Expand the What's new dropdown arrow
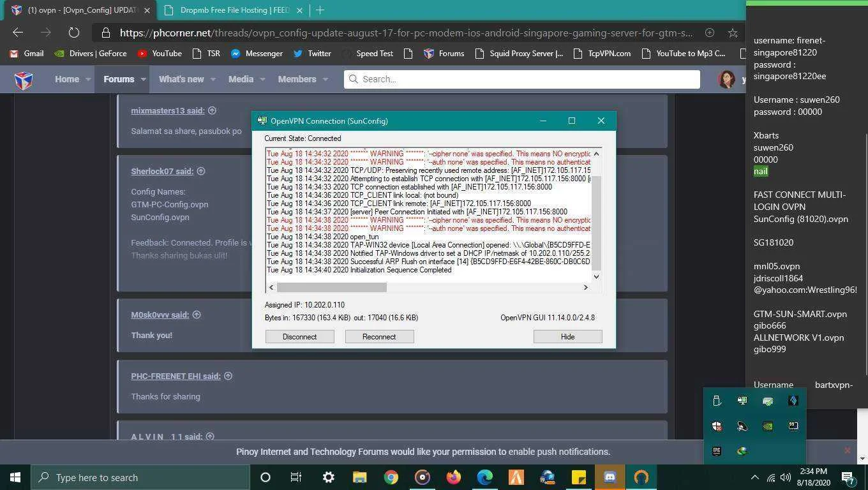868x490 pixels. (x=213, y=80)
